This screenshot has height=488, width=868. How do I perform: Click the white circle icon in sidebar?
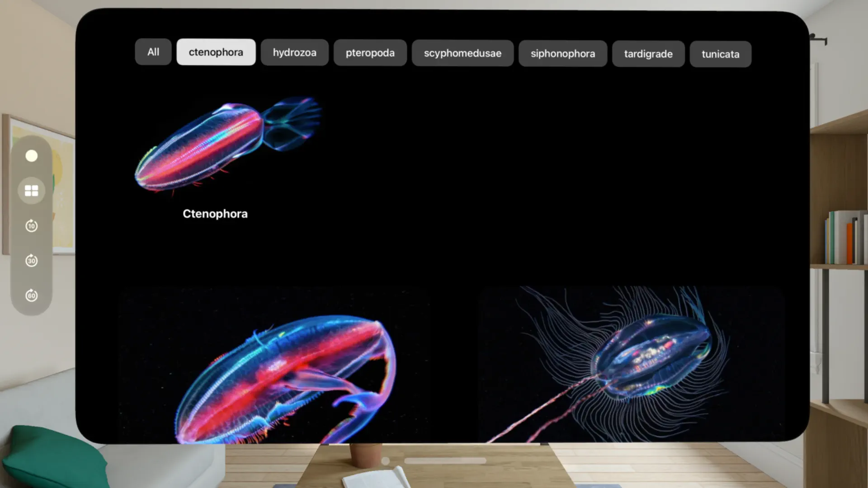point(32,156)
